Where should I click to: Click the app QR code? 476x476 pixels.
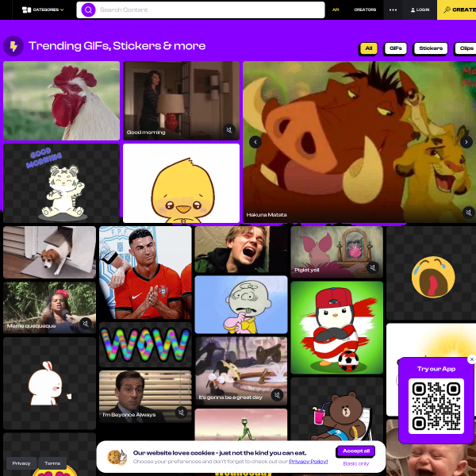coord(436,406)
